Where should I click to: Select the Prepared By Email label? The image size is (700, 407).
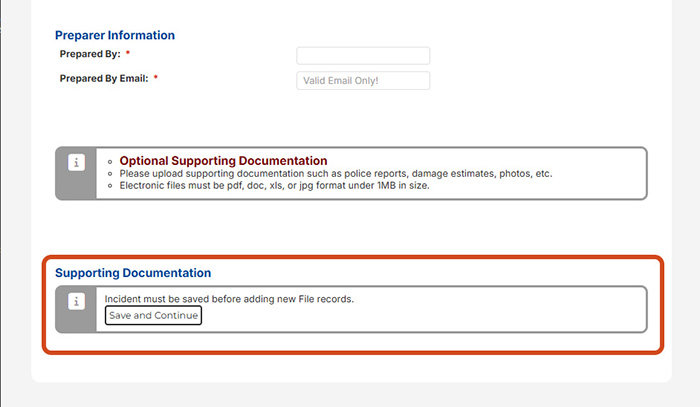click(x=104, y=78)
